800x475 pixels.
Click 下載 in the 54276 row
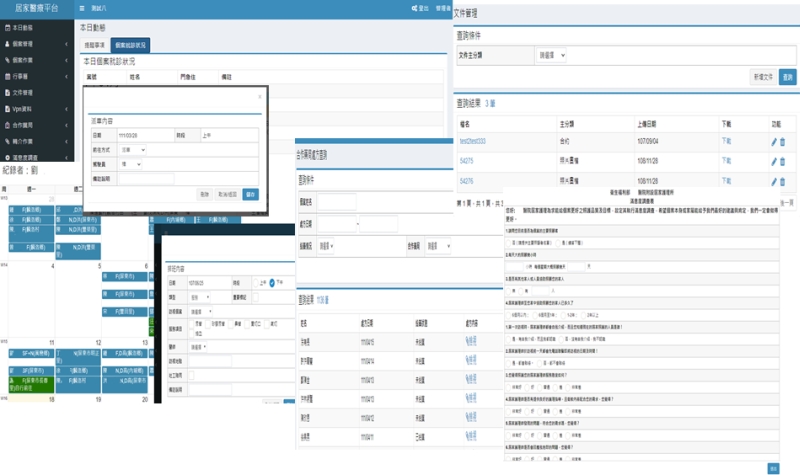pos(727,181)
